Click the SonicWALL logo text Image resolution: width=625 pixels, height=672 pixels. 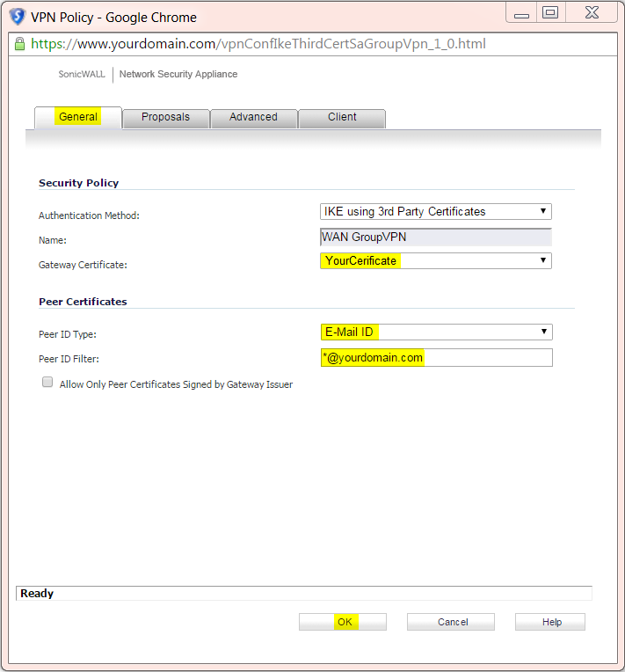click(x=82, y=74)
